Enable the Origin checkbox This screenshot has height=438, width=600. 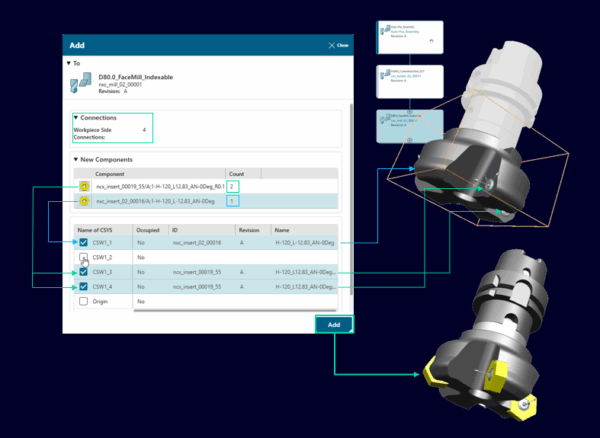[84, 302]
